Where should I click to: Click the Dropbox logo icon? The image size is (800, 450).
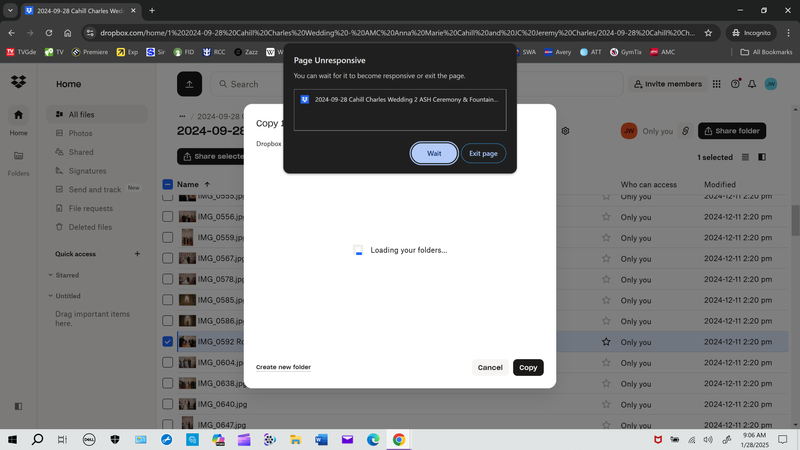18,82
